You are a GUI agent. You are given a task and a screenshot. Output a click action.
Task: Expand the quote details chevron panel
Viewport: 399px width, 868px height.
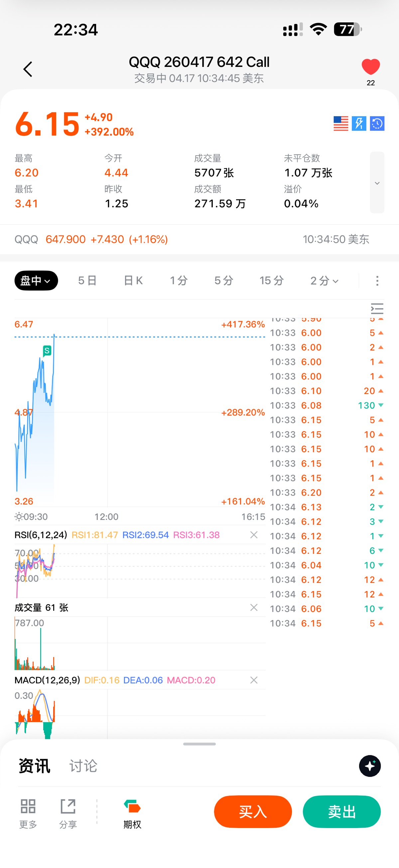[x=377, y=183]
